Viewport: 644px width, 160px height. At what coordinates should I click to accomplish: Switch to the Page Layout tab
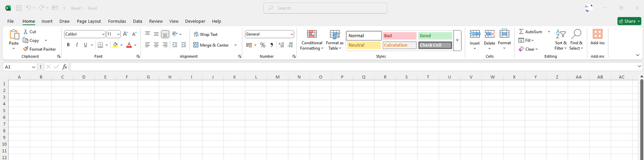[89, 21]
